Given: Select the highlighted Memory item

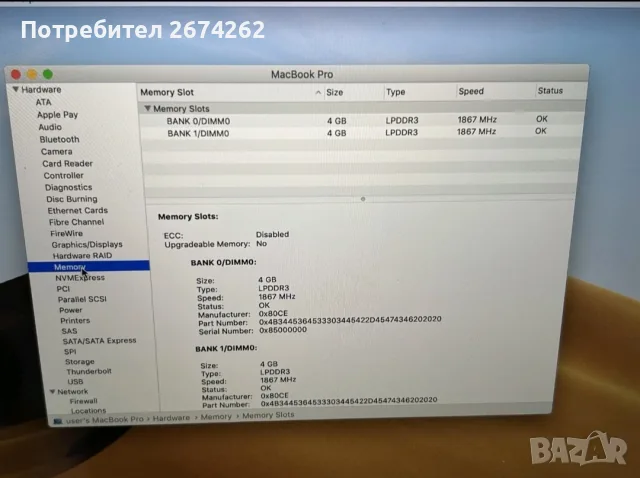Looking at the screenshot, I should click(89, 266).
